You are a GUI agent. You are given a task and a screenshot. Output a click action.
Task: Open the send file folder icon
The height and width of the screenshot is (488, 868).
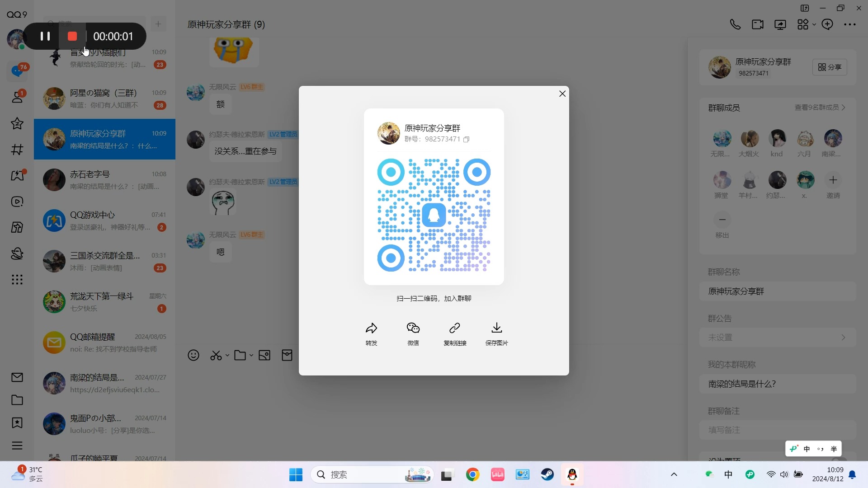(240, 356)
